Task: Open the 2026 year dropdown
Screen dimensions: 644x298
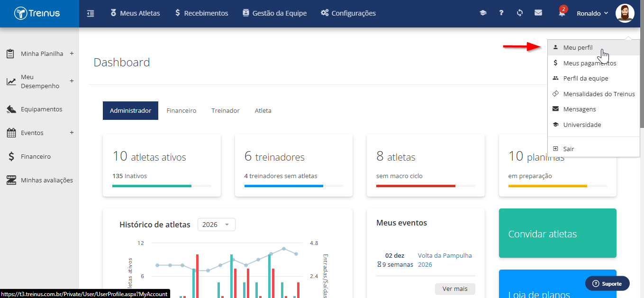Action: pos(216,225)
